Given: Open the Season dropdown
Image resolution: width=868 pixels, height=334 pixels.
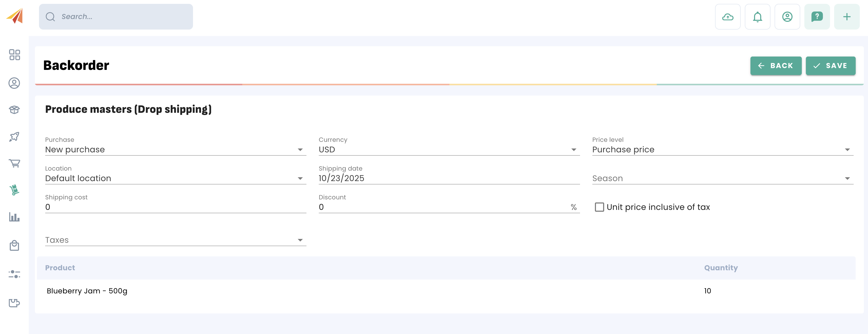Looking at the screenshot, I should (x=722, y=179).
